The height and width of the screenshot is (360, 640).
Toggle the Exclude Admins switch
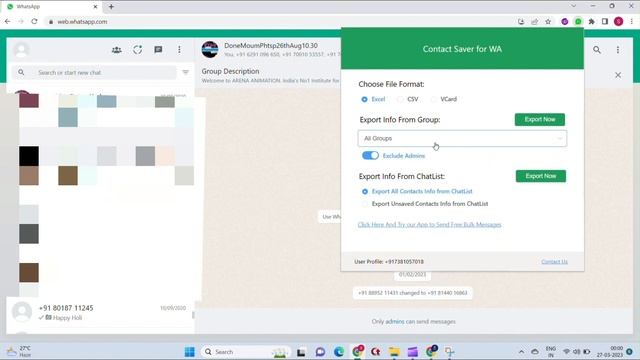pyautogui.click(x=370, y=156)
